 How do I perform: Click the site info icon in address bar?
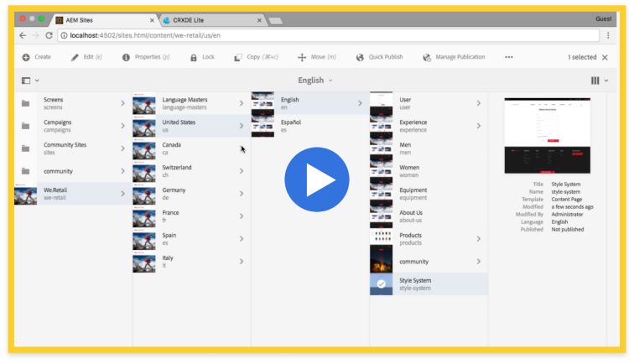64,35
